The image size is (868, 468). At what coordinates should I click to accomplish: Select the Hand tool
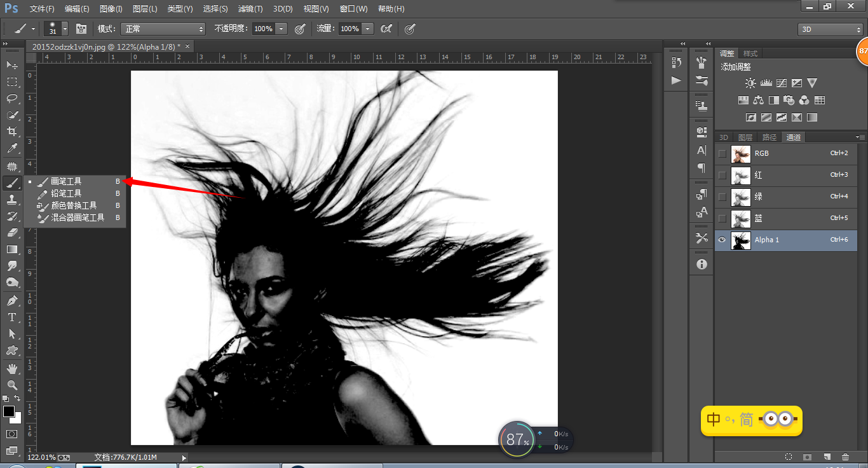[x=12, y=368]
